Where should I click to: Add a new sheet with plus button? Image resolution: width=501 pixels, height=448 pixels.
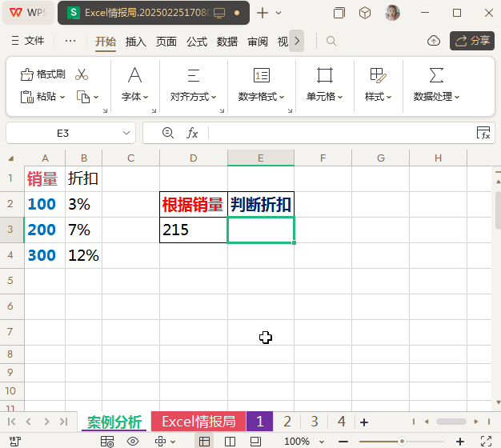pyautogui.click(x=364, y=422)
